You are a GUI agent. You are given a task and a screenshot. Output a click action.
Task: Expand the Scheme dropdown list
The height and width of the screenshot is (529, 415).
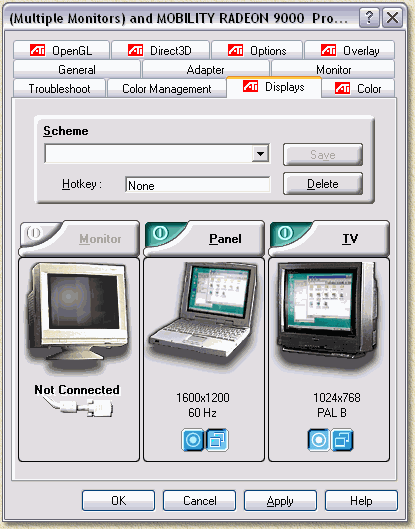pyautogui.click(x=260, y=154)
